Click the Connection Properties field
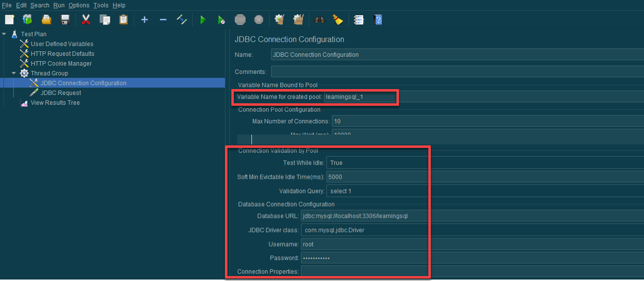The image size is (644, 281). click(472, 271)
